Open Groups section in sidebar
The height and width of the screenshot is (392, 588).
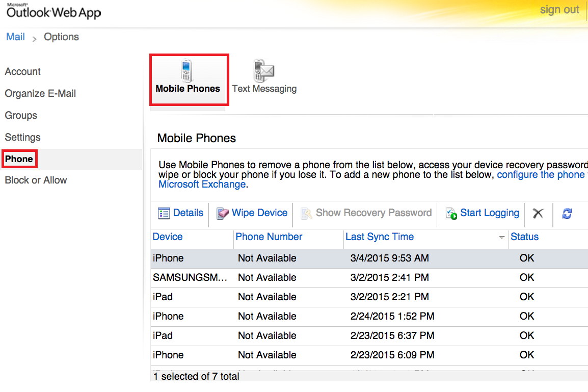20,115
